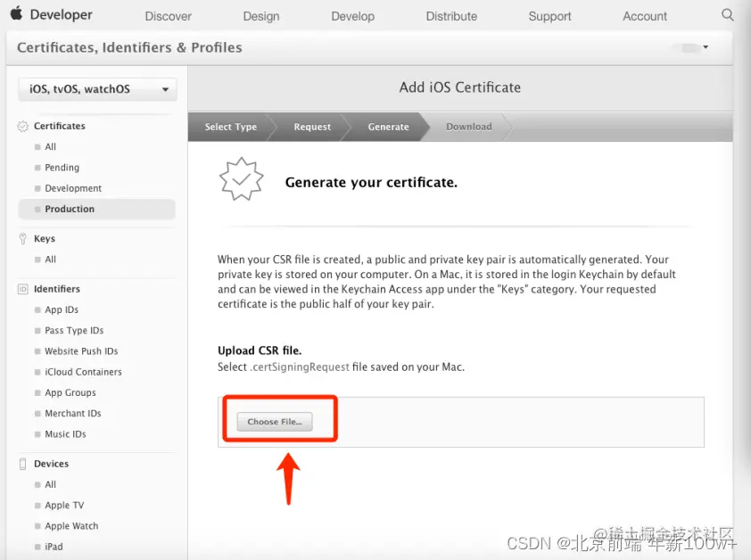Show All under Keys
Viewport: 751px width, 560px height.
coord(50,259)
